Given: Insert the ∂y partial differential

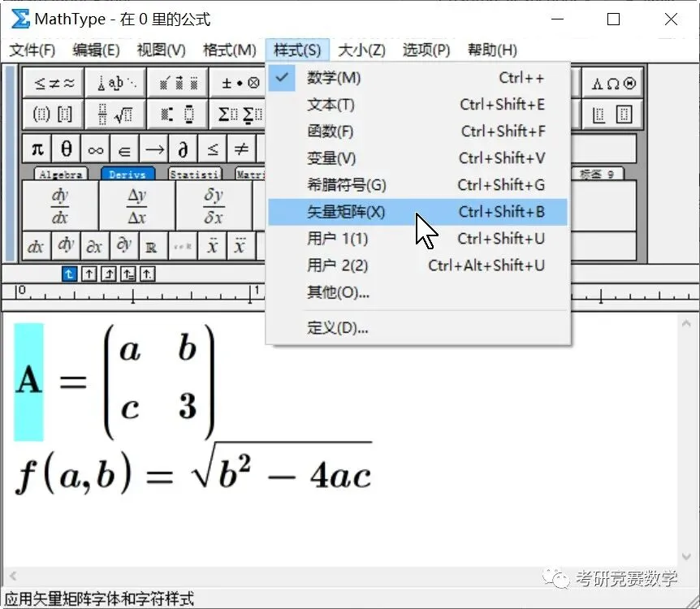Looking at the screenshot, I should (124, 245).
